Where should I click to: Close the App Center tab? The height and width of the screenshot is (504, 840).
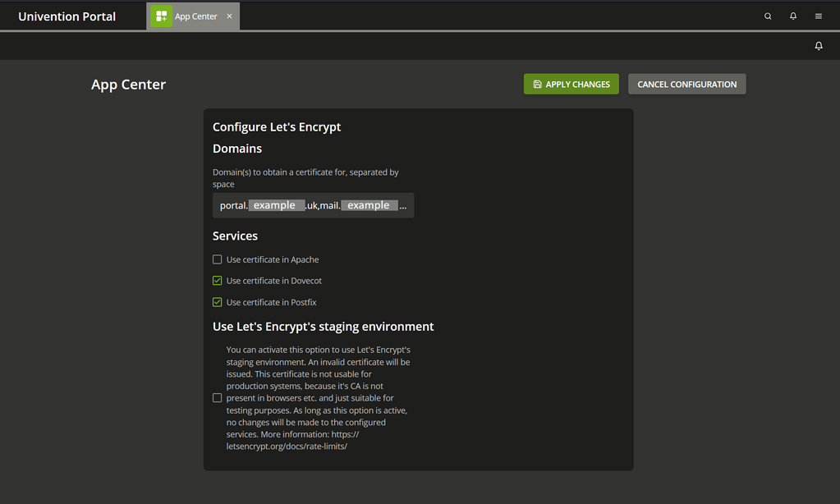click(x=228, y=15)
